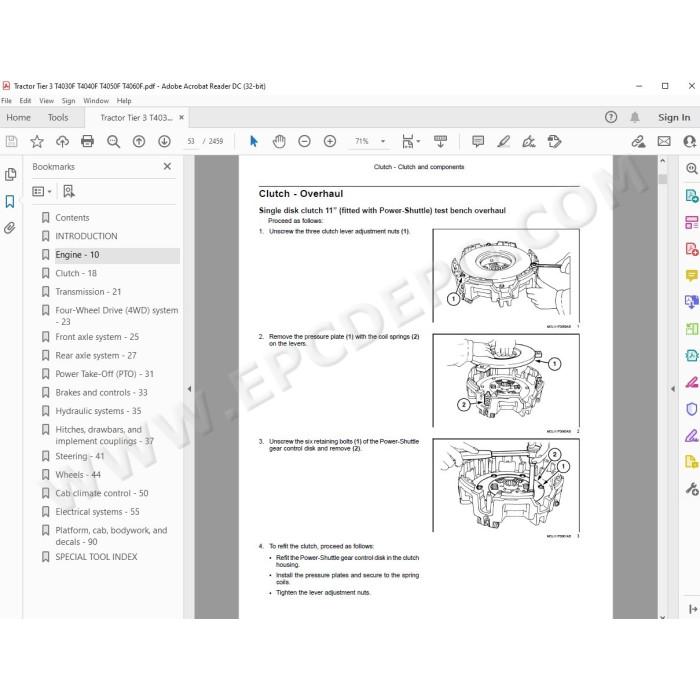Image resolution: width=700 pixels, height=700 pixels.
Task: Open the Find text magnifier tool
Action: point(113,142)
